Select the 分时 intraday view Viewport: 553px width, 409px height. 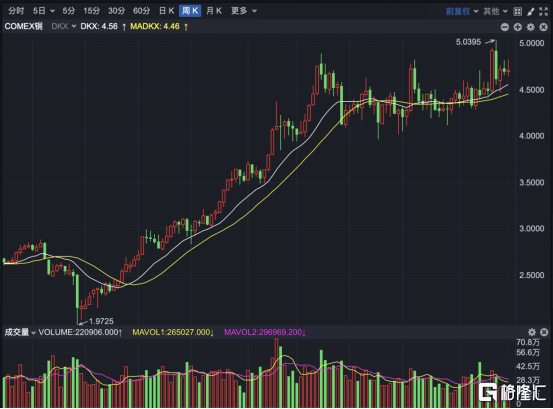point(16,11)
